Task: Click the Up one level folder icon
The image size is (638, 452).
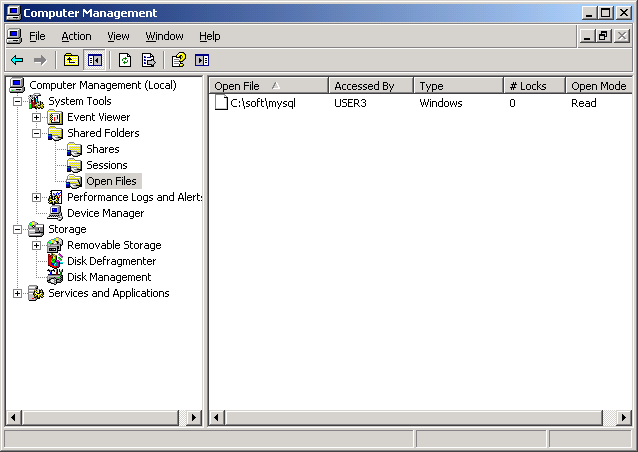Action: [x=72, y=60]
